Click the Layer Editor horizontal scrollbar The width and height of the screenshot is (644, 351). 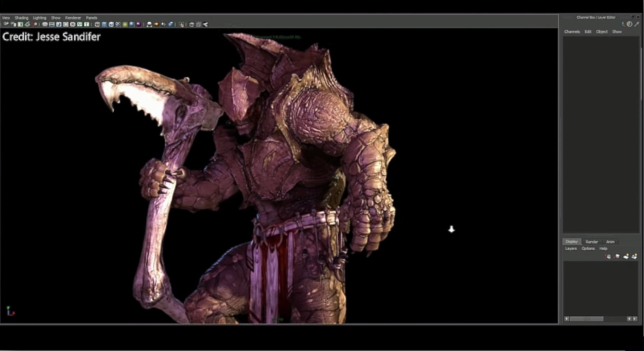[x=587, y=319]
